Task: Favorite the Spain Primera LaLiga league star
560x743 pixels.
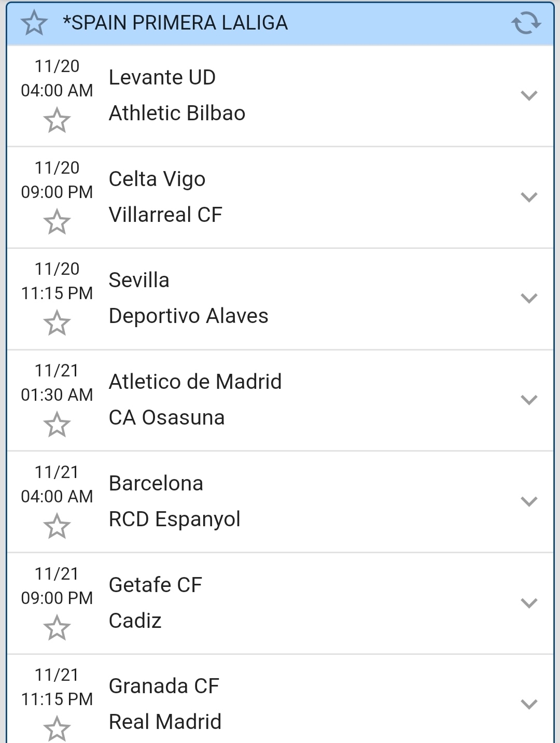Action: (34, 23)
